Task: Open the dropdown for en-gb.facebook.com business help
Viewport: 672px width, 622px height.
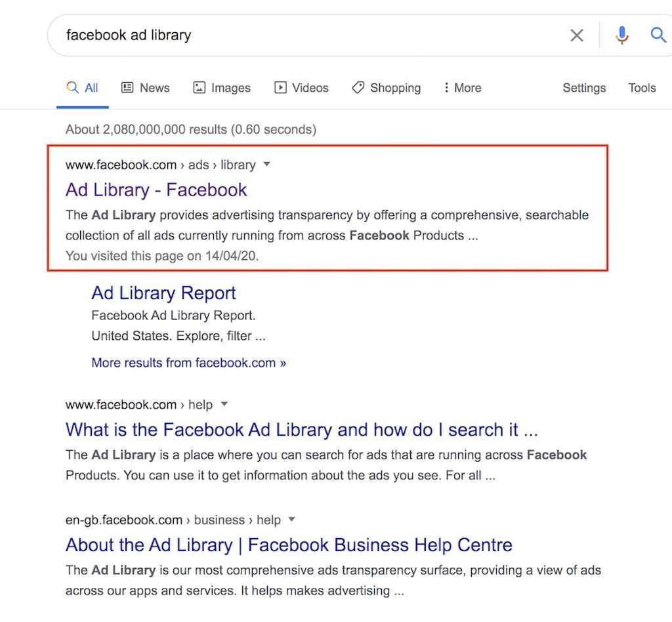Action: coord(291,519)
